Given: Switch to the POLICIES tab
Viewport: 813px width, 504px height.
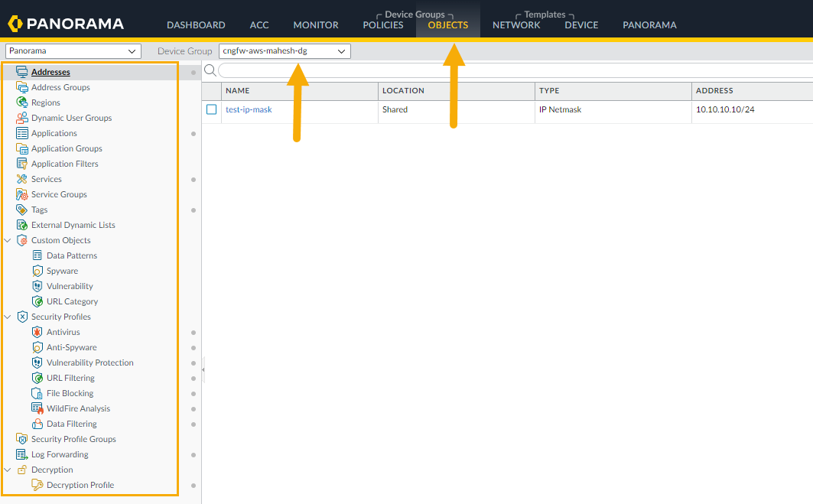Looking at the screenshot, I should (x=382, y=24).
